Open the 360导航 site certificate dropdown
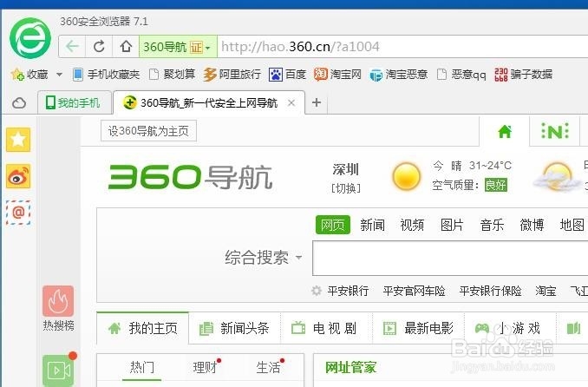 coord(178,47)
